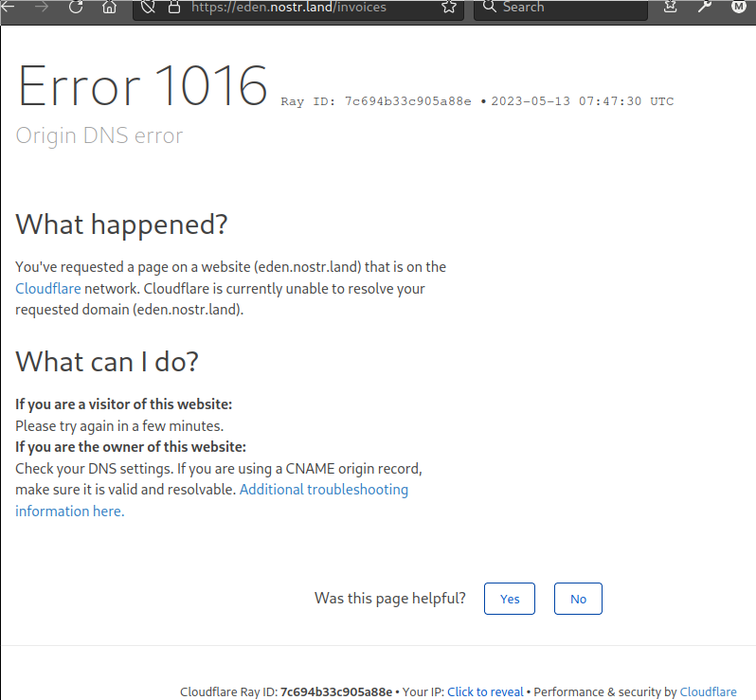Image resolution: width=756 pixels, height=700 pixels.
Task: View site security padlock info
Action: point(173,7)
